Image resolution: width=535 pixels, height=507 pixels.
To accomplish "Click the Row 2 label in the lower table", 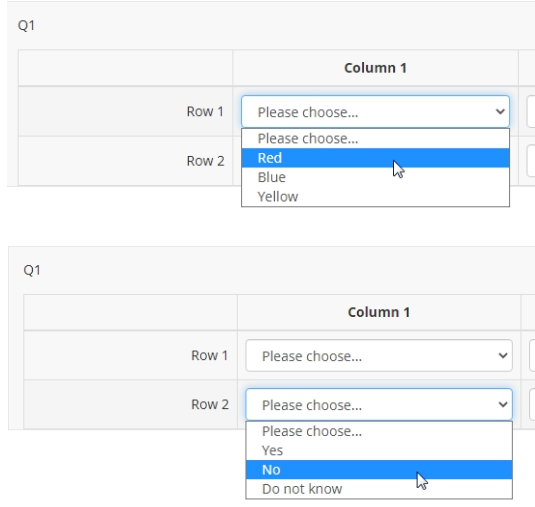I will 210,404.
